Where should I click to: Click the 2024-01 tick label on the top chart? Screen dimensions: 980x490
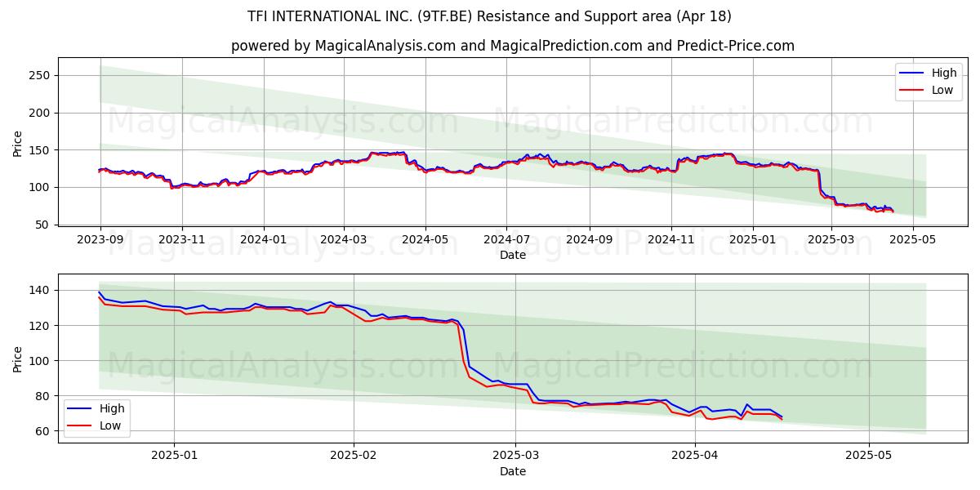click(263, 241)
